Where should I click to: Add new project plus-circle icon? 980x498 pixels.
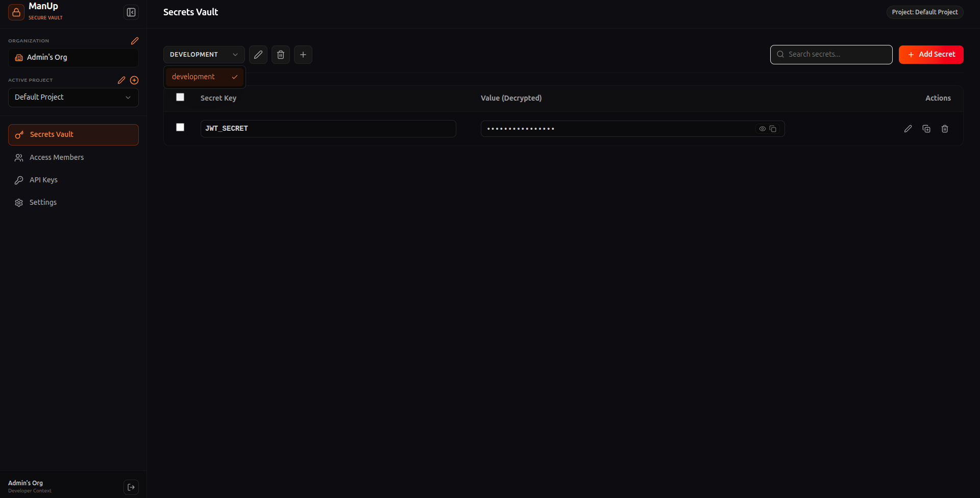(134, 80)
